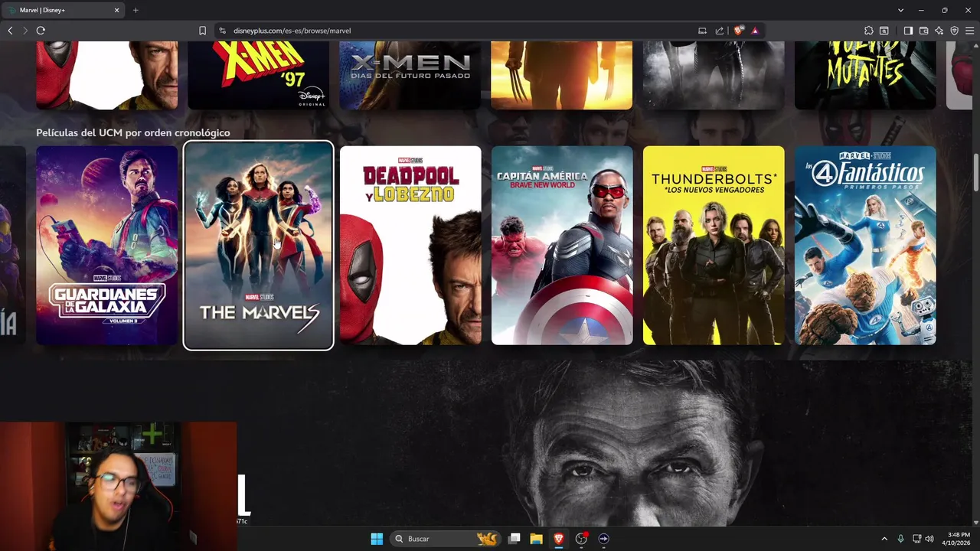Show hidden system tray icons chevron
The height and width of the screenshot is (551, 980).
(884, 539)
